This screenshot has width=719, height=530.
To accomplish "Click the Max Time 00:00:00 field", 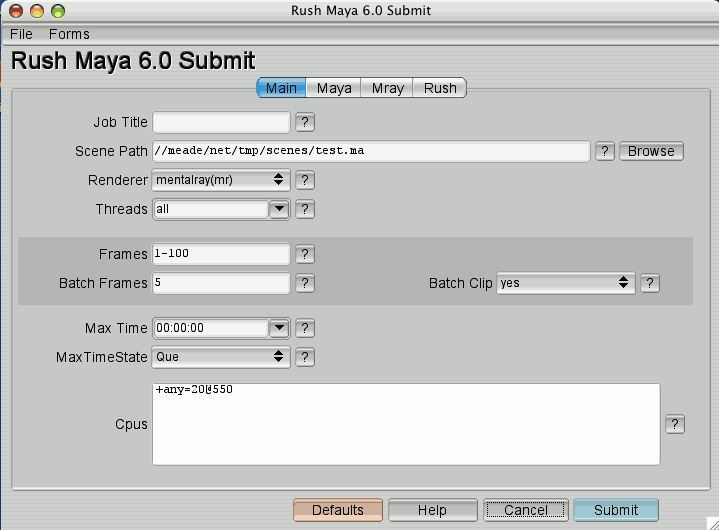I will [x=211, y=328].
